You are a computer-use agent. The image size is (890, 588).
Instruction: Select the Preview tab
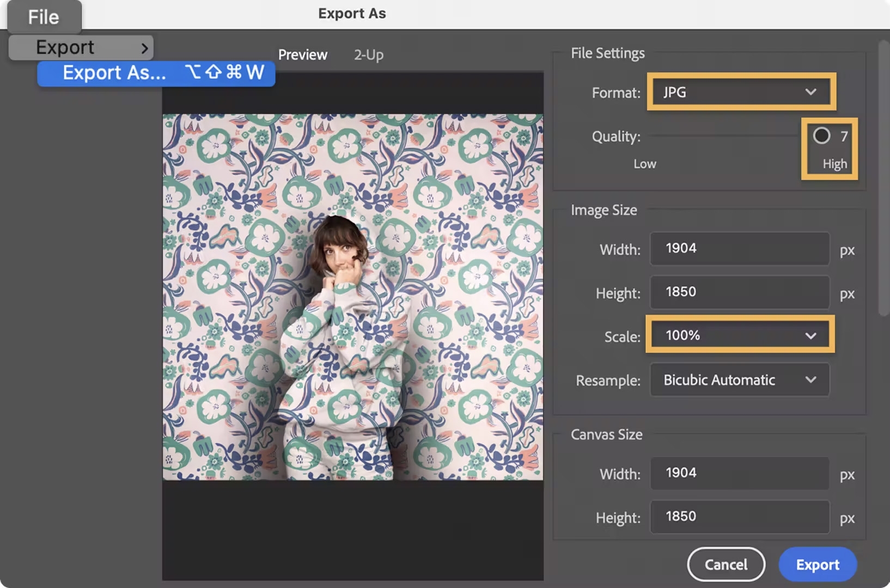click(302, 54)
